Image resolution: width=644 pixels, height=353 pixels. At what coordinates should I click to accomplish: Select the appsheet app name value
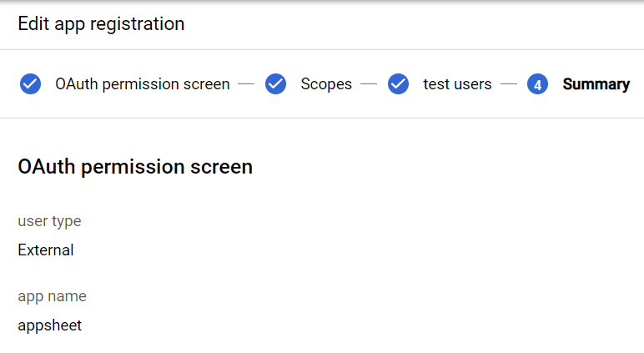[x=50, y=325]
